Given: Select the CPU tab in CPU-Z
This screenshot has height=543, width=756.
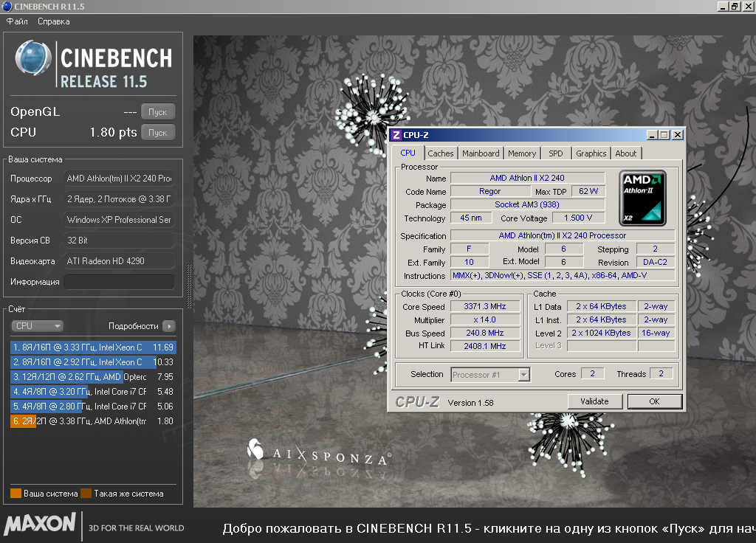Looking at the screenshot, I should (408, 153).
